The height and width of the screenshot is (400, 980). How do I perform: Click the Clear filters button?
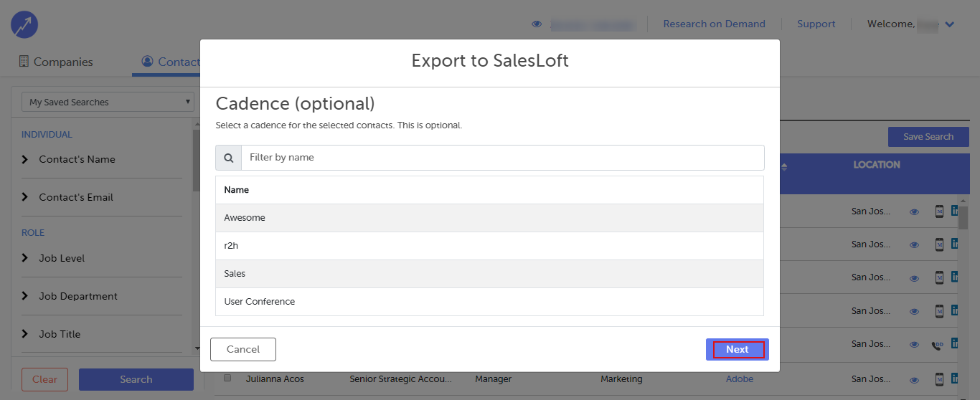pyautogui.click(x=44, y=379)
